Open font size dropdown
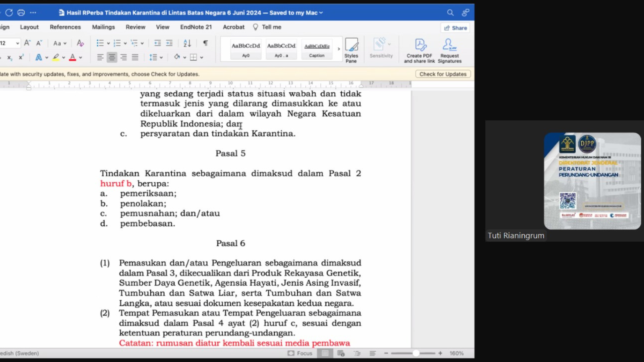The height and width of the screenshot is (362, 644). click(17, 43)
